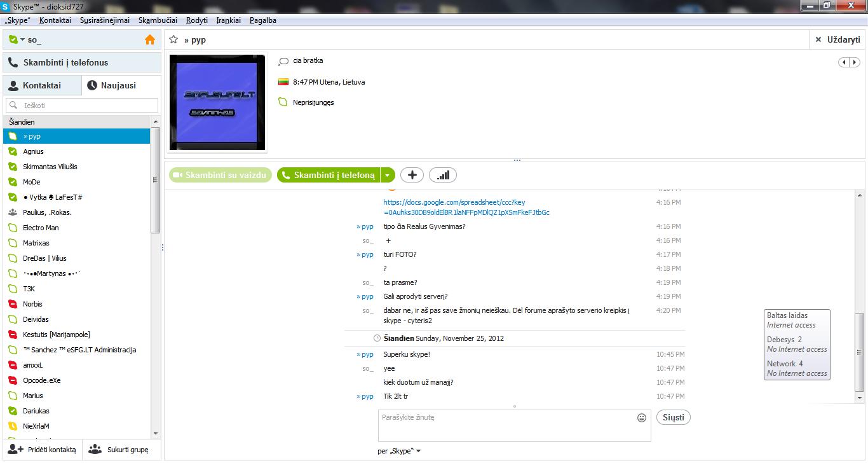
Task: Click status icon next to DreDas | Vilius
Action: point(13,258)
